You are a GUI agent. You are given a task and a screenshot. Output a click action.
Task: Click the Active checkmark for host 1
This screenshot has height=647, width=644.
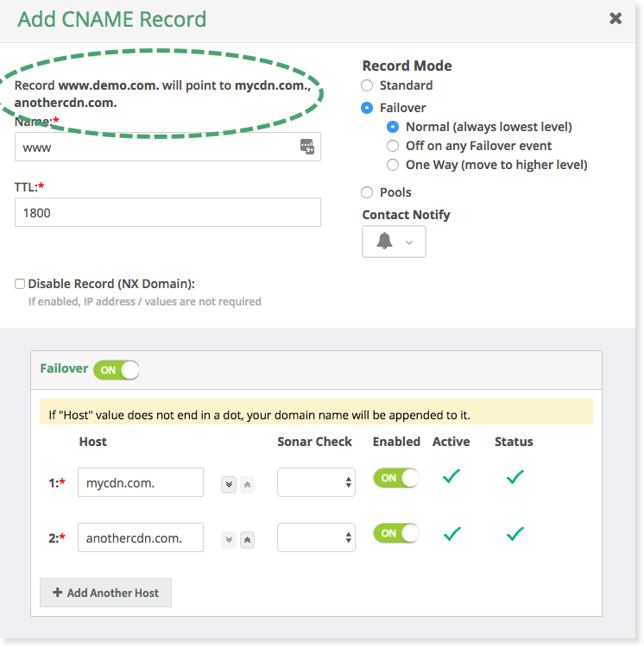451,476
